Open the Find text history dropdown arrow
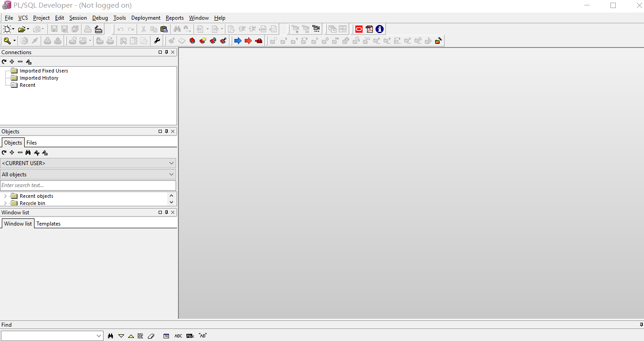Image resolution: width=644 pixels, height=341 pixels. pyautogui.click(x=99, y=336)
